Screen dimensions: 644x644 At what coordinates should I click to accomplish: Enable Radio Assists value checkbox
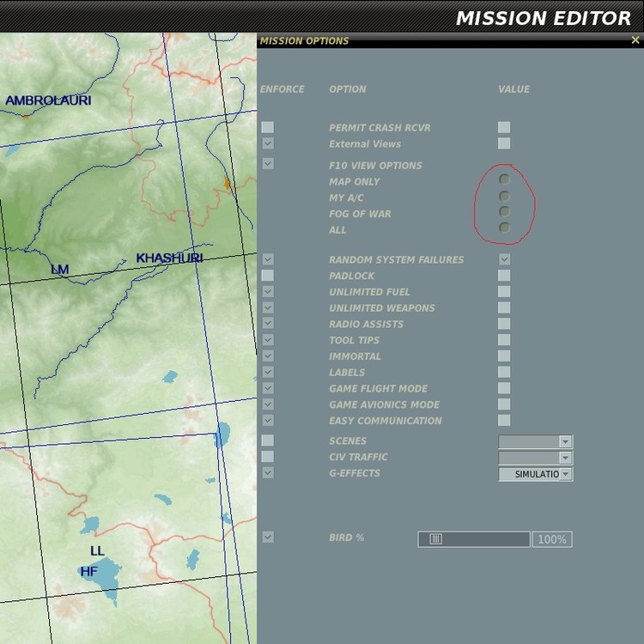click(504, 324)
